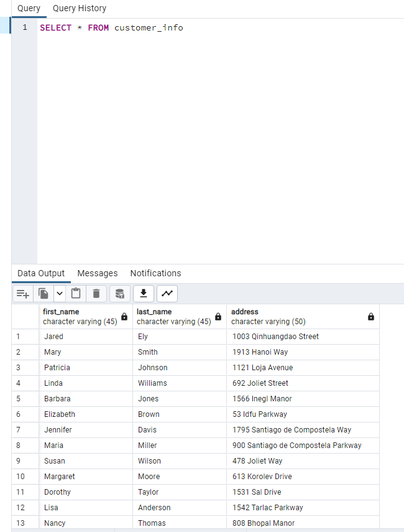Select row number 1 in results

click(25, 337)
